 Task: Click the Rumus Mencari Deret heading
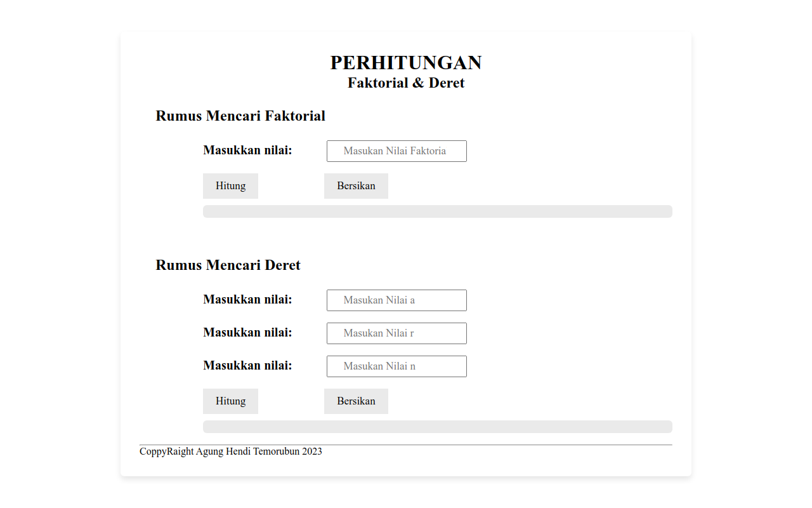228,265
